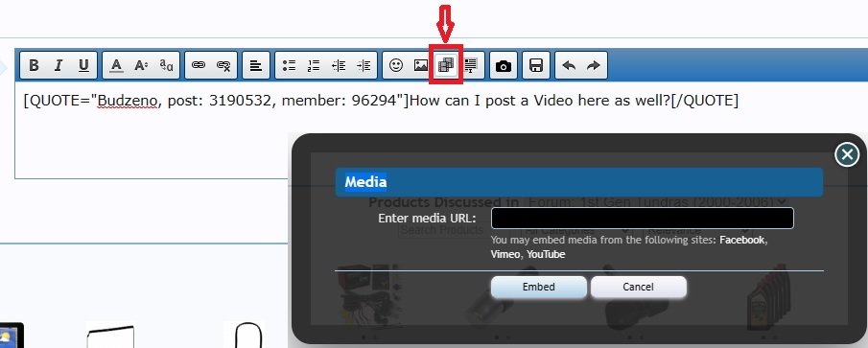Viewport: 868px width, 348px height.
Task: Undo the last edit
Action: click(569, 66)
